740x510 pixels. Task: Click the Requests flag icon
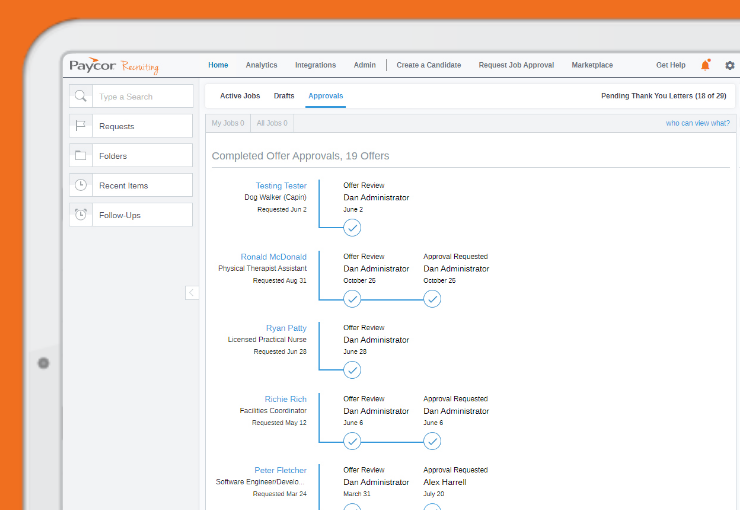[81, 126]
